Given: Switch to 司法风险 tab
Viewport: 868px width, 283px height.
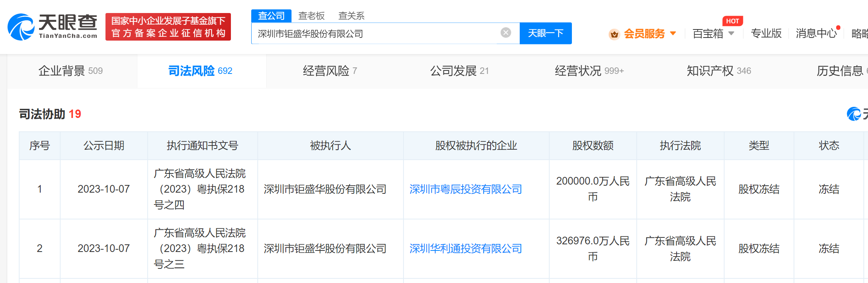Looking at the screenshot, I should click(200, 71).
